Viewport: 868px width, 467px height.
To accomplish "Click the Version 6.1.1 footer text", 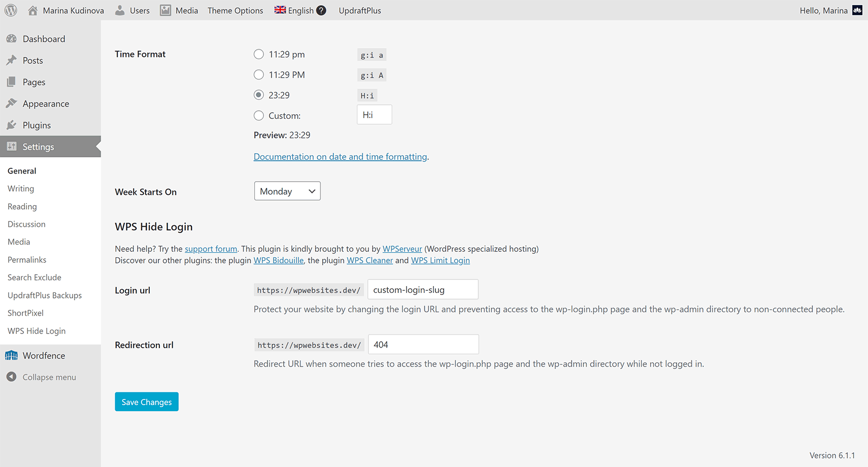I will click(832, 455).
